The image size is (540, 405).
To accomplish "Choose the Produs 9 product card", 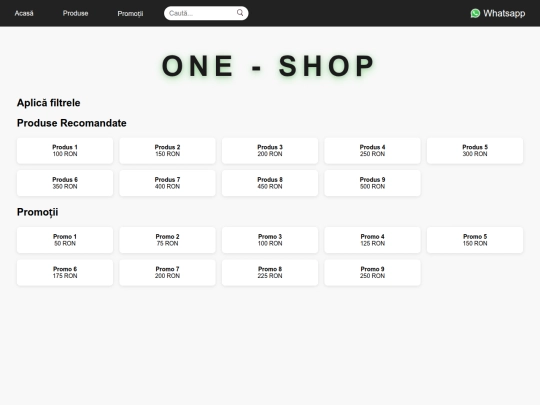I will click(372, 183).
